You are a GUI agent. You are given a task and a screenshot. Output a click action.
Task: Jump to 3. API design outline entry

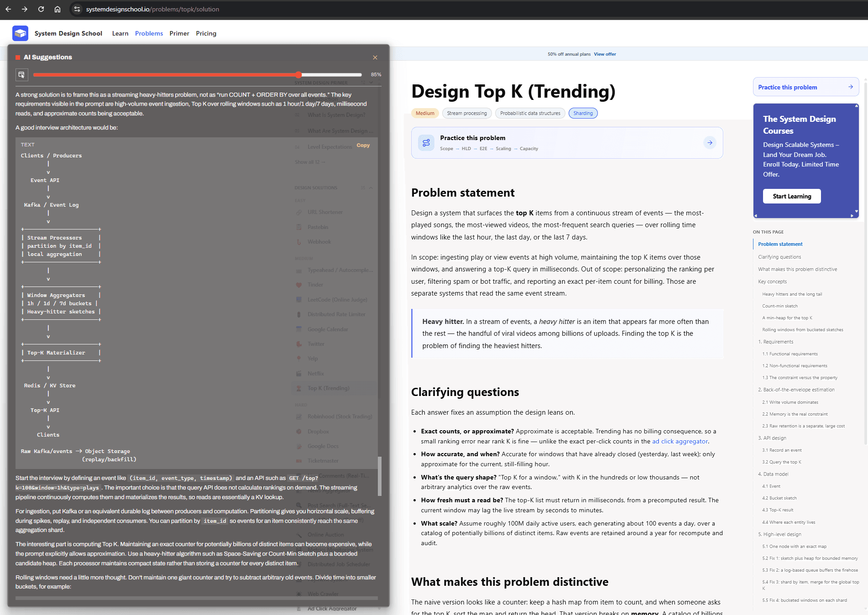772,438
